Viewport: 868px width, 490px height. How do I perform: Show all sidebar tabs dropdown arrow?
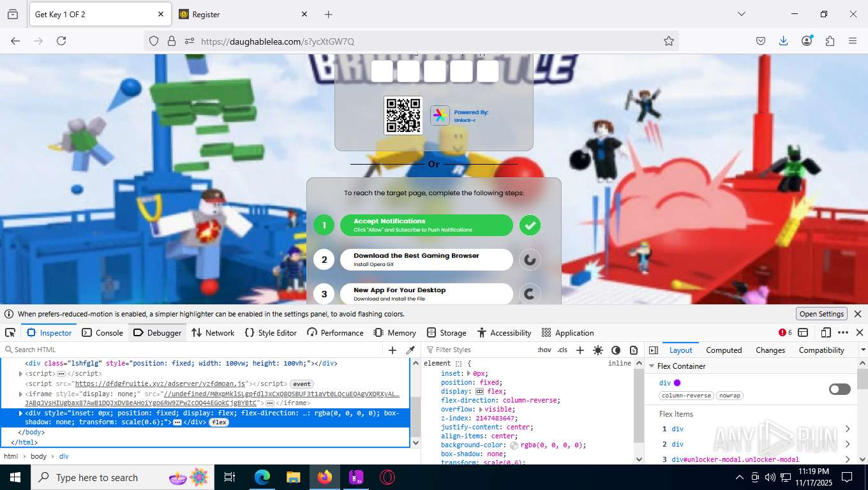coord(863,350)
